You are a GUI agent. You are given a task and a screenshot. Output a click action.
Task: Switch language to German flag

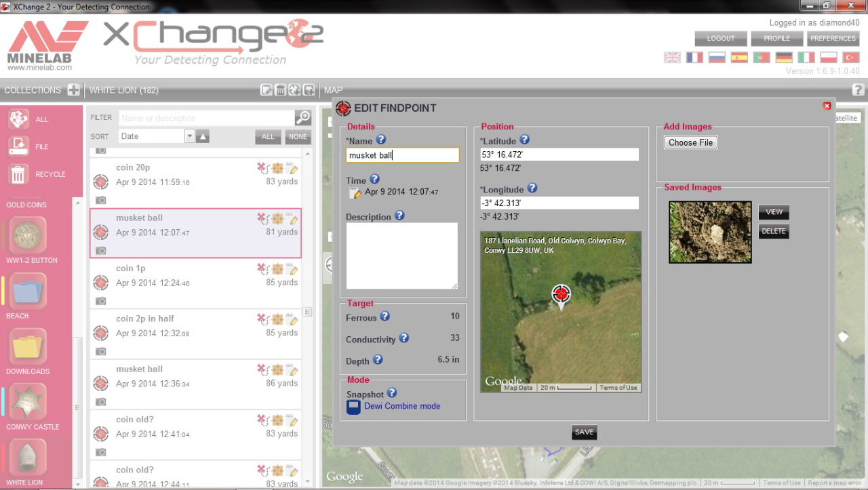pyautogui.click(x=784, y=58)
